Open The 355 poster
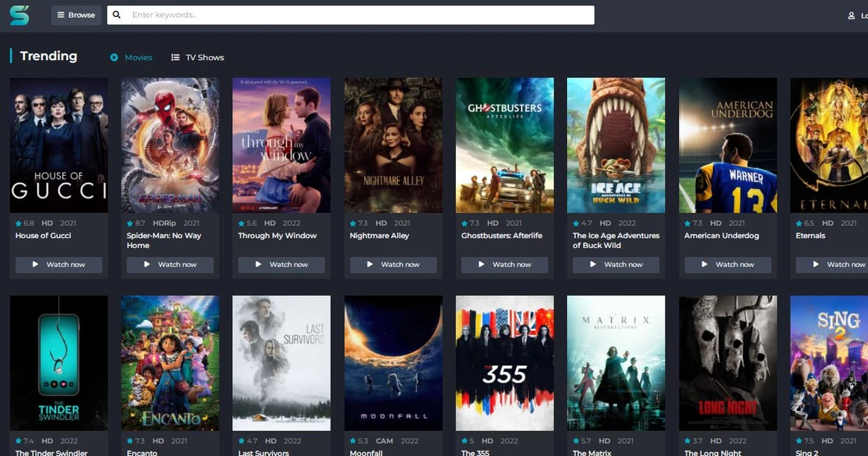This screenshot has height=456, width=868. pyautogui.click(x=505, y=363)
